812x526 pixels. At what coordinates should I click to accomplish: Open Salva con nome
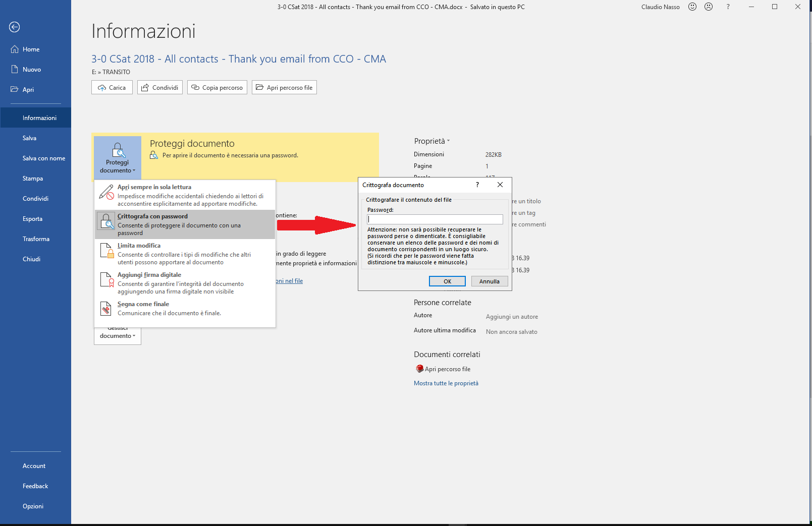coord(35,158)
